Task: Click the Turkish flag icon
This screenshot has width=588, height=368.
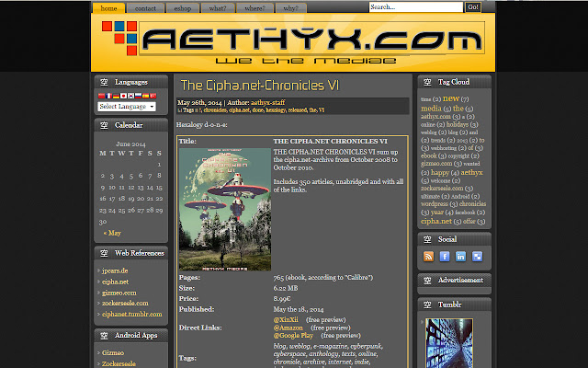Action: tap(153, 96)
